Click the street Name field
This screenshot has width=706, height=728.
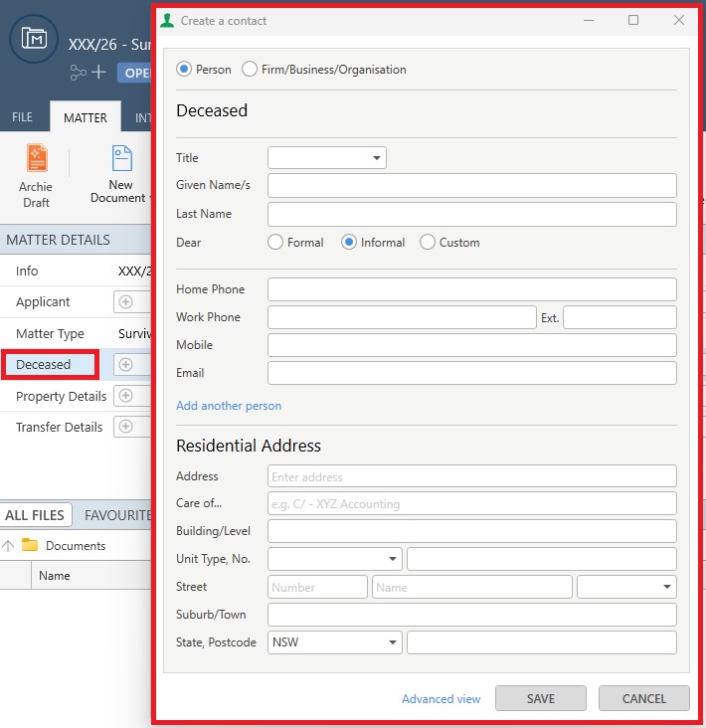(x=472, y=587)
